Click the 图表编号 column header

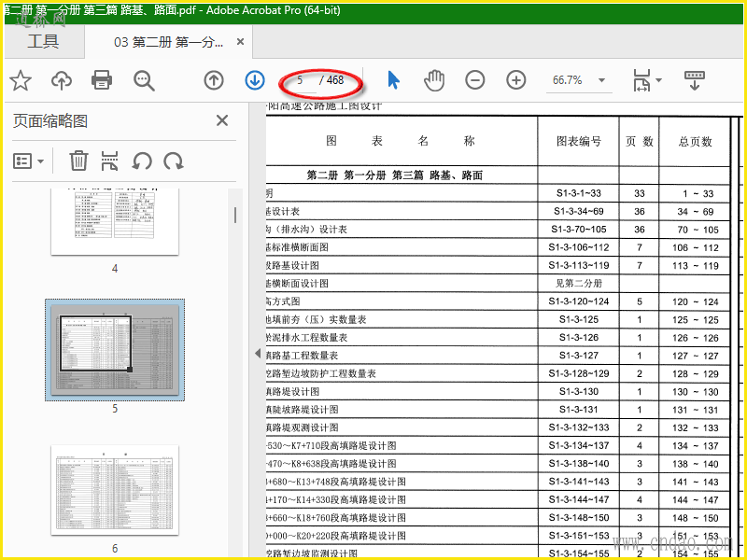[x=579, y=142]
